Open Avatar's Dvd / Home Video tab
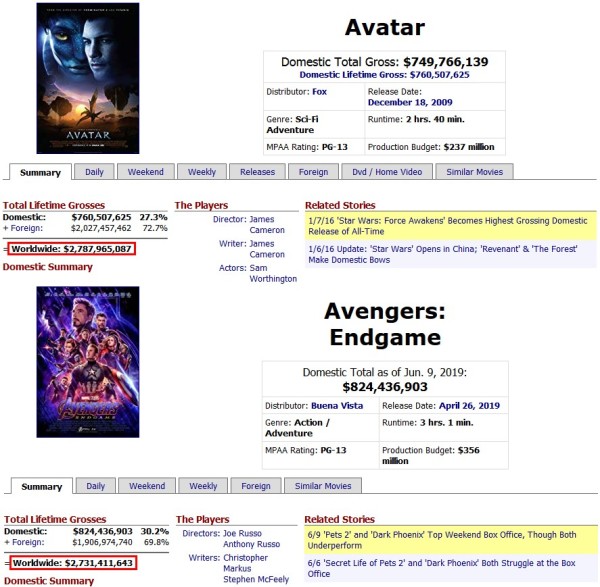The image size is (600, 587). pyautogui.click(x=387, y=172)
